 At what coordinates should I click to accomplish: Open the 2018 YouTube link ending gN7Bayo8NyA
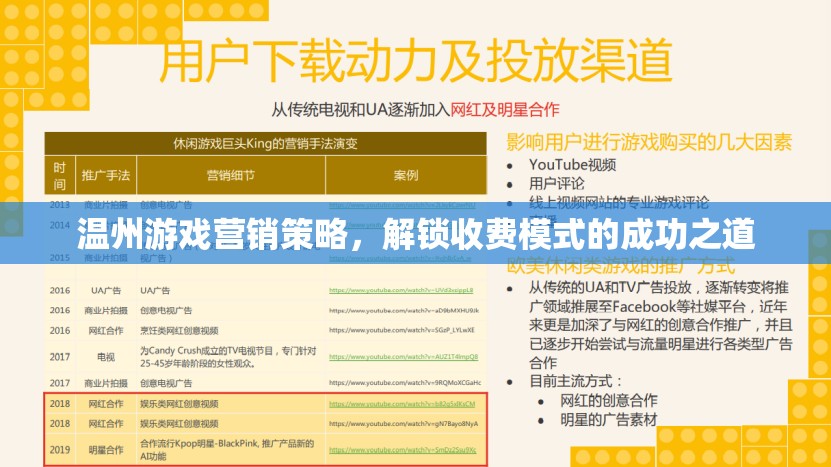403,424
